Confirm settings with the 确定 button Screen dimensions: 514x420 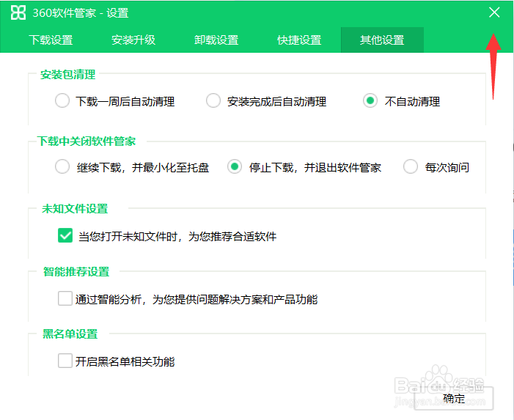pos(454,398)
